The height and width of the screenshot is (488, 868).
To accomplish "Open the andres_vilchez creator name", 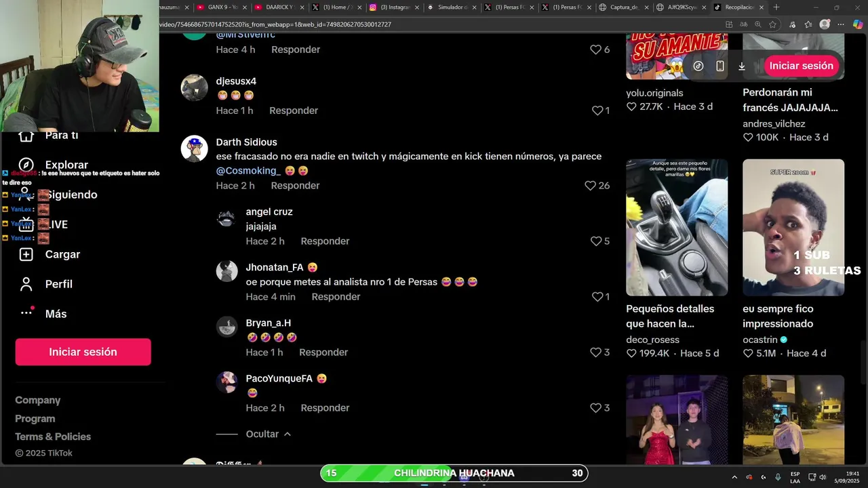I will pos(774,124).
